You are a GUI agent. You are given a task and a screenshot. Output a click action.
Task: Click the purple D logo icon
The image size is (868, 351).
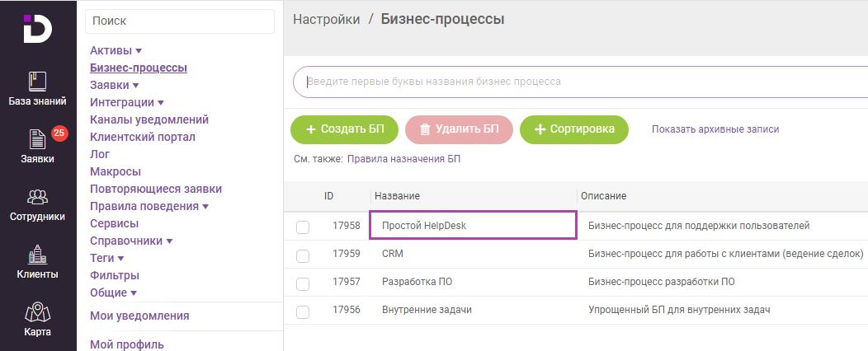[x=38, y=29]
